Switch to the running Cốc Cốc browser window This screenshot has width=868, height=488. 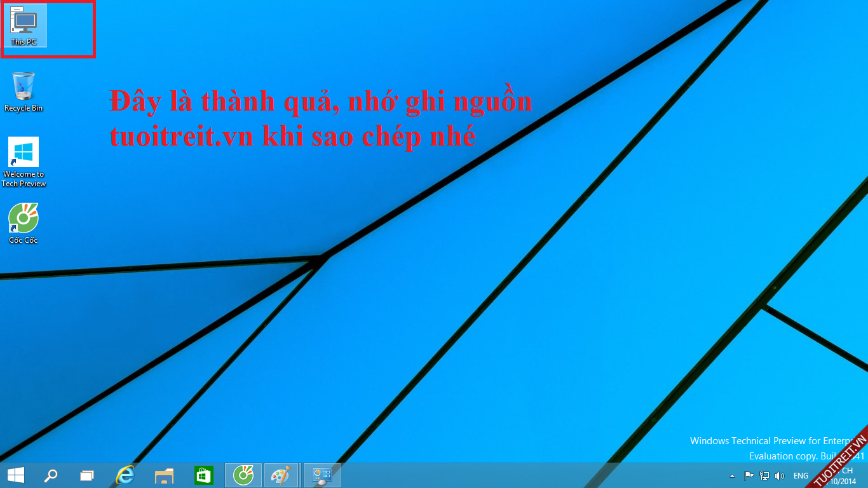tap(243, 475)
